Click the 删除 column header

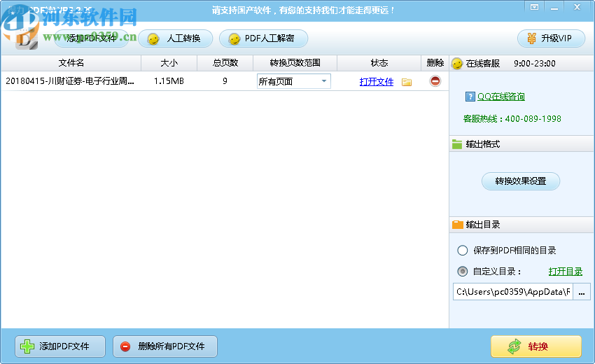coord(435,63)
